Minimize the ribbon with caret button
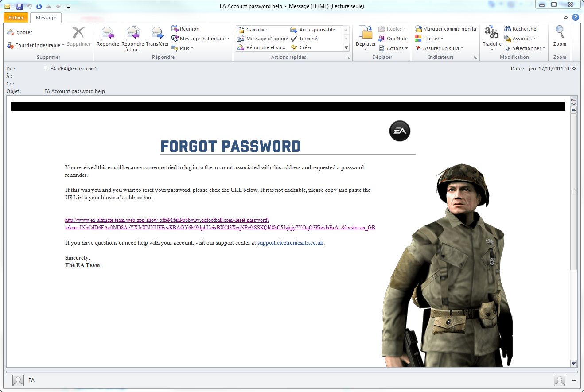 pyautogui.click(x=566, y=17)
